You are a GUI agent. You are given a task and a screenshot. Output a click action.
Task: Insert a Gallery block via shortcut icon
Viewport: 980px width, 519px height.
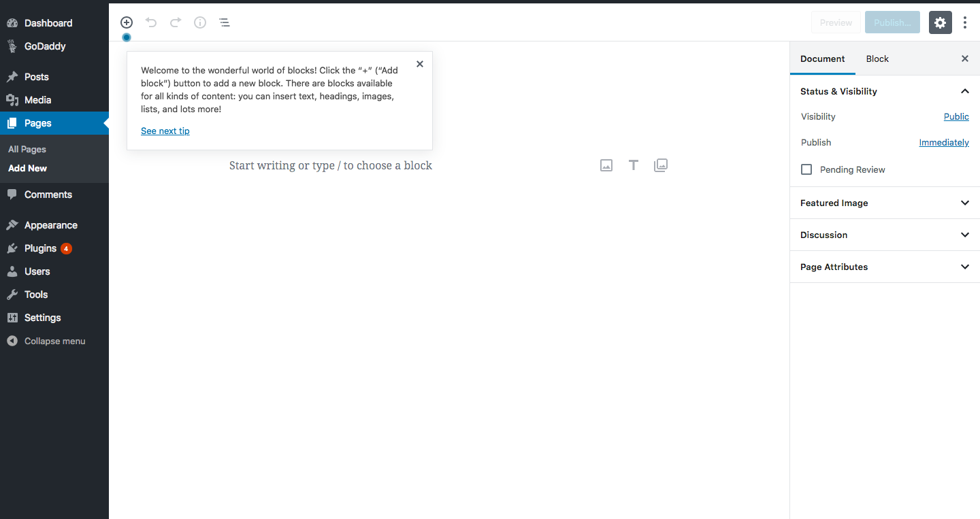click(661, 165)
